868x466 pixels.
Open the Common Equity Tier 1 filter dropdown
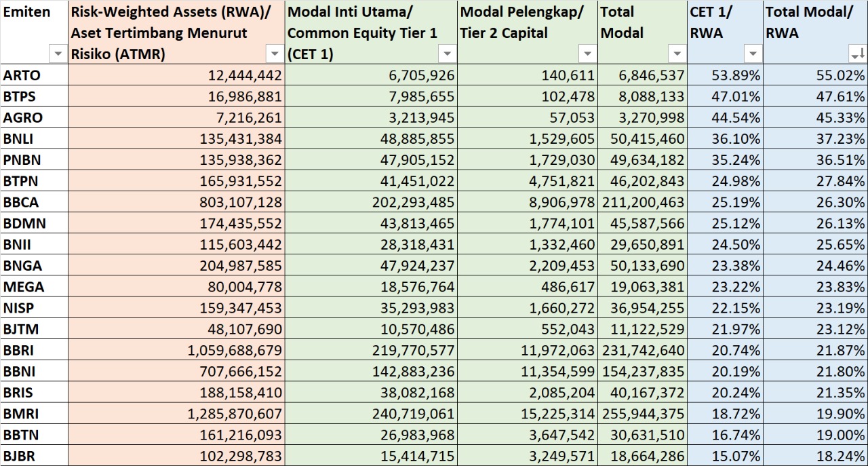pos(447,54)
